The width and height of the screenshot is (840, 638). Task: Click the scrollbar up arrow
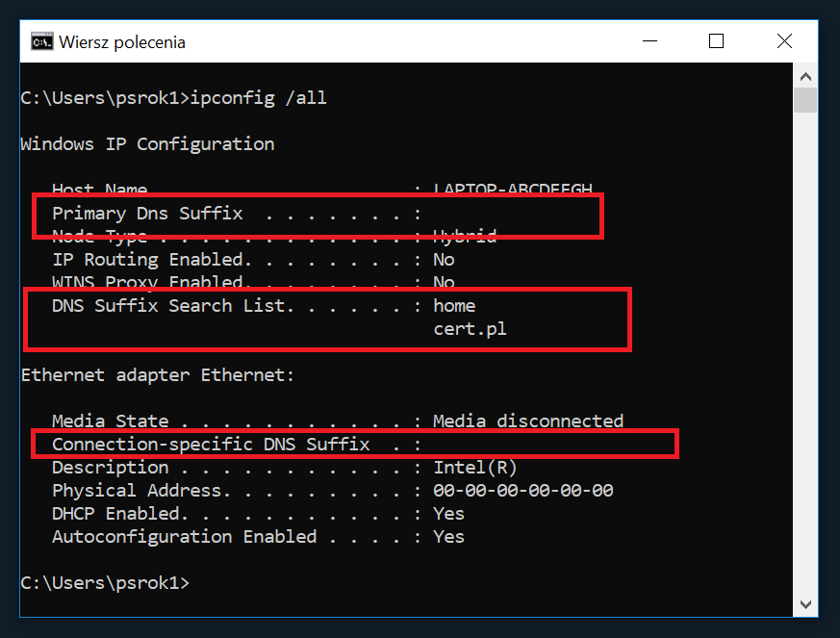pos(805,74)
